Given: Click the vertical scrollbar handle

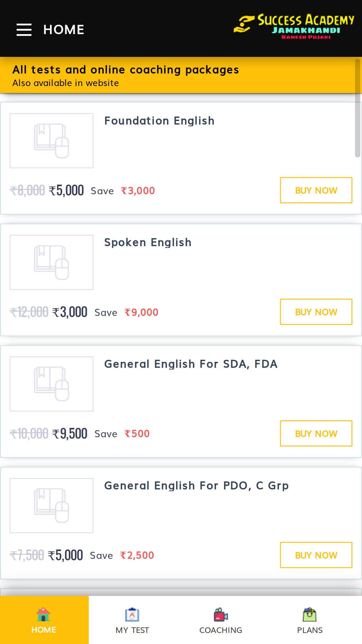Looking at the screenshot, I should tap(358, 108).
